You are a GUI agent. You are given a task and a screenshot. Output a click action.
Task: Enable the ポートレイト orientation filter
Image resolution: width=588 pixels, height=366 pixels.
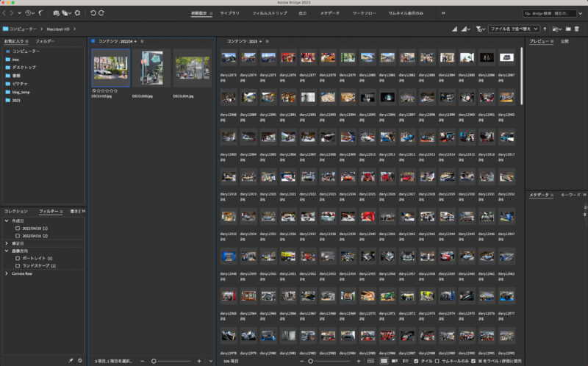18,258
